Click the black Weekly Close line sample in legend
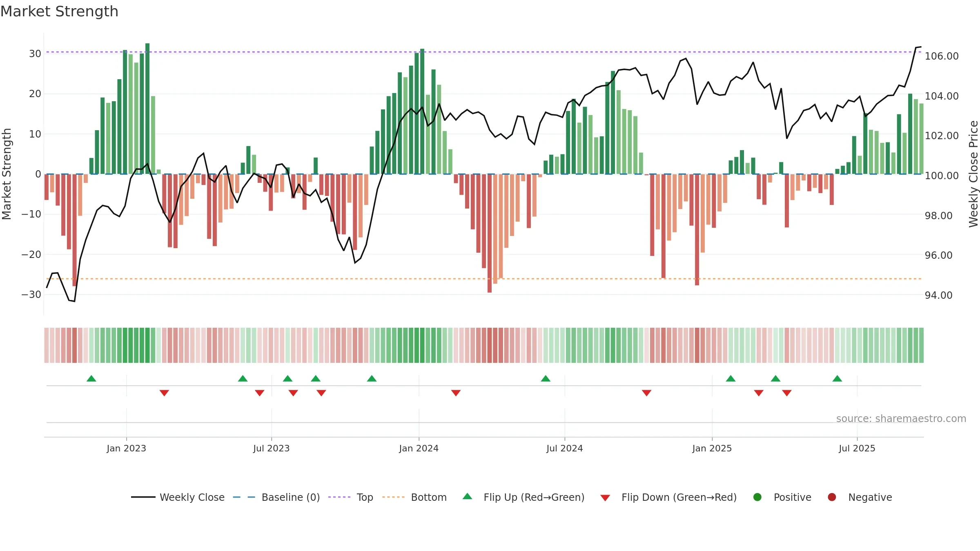 pyautogui.click(x=143, y=497)
